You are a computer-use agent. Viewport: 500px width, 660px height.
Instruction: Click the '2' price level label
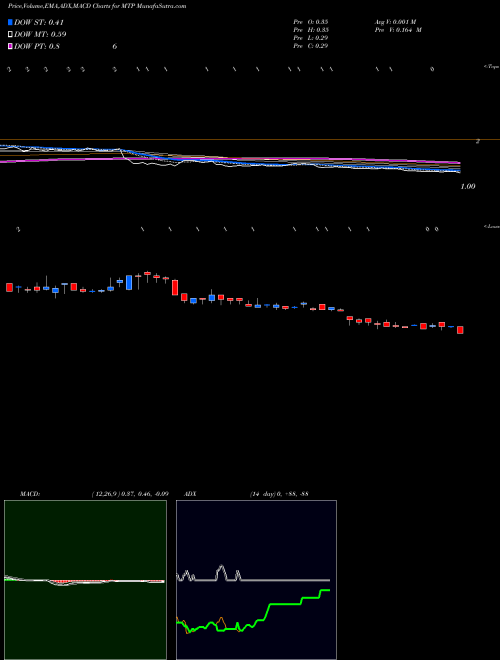coord(477,141)
